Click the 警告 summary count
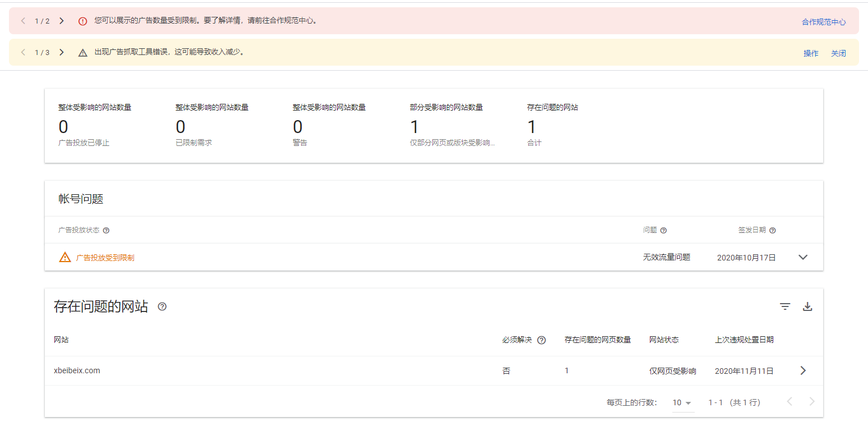The height and width of the screenshot is (435, 868). point(298,127)
